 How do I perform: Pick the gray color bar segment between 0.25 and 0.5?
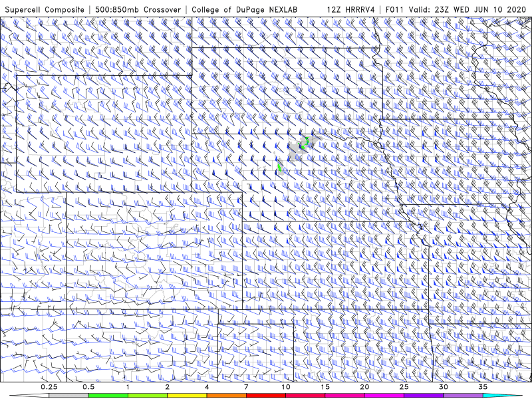68,396
